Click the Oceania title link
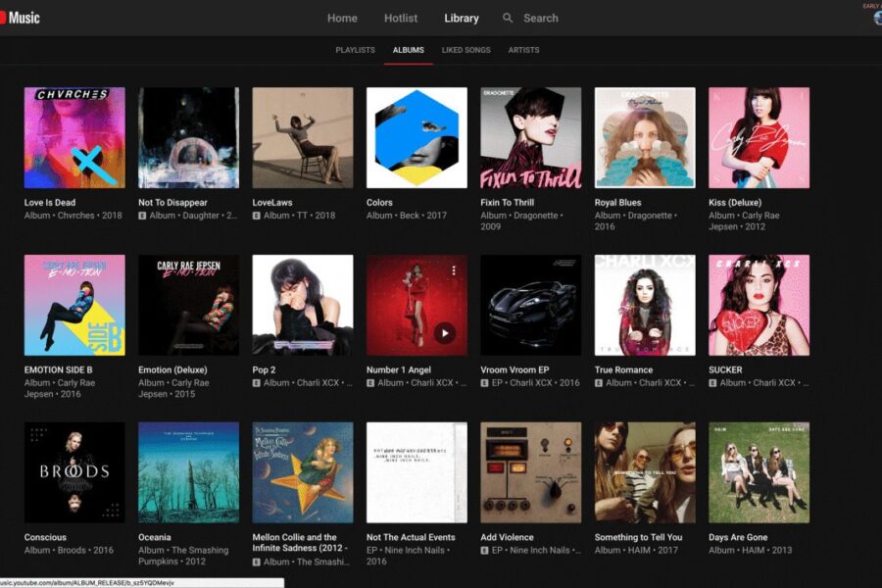 (155, 537)
